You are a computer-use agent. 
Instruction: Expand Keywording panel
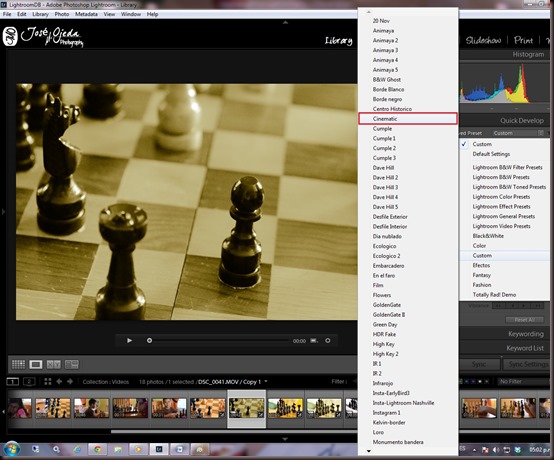pos(505,334)
